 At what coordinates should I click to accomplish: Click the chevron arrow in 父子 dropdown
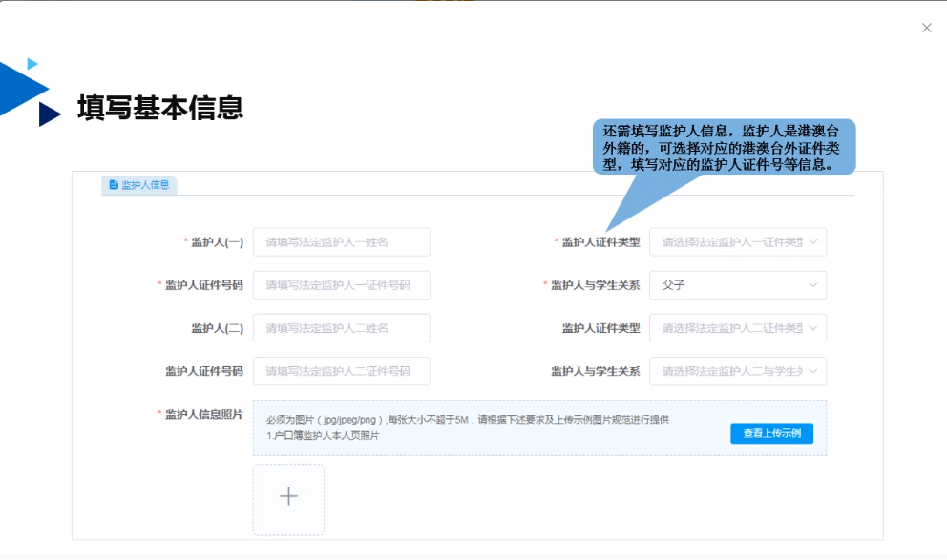[x=812, y=285]
